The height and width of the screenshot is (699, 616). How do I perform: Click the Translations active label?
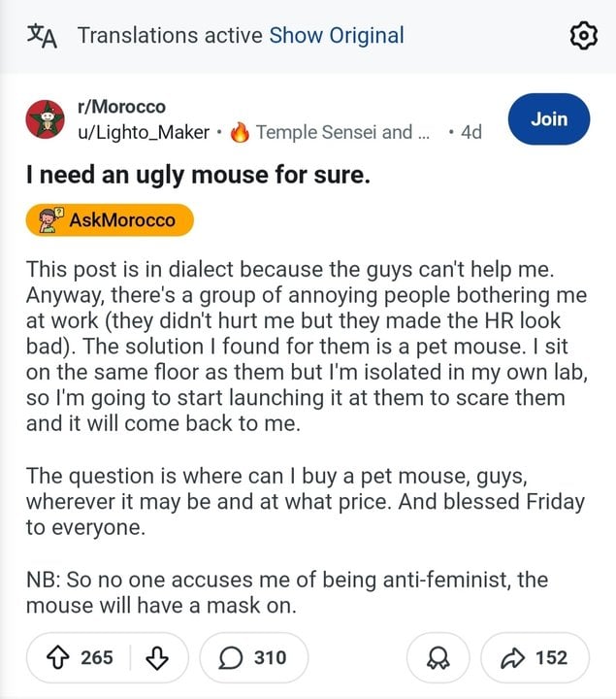(170, 36)
